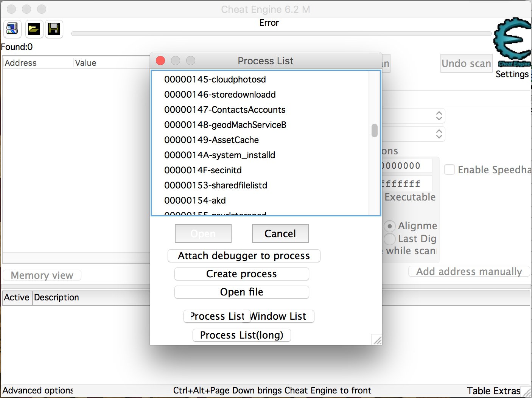This screenshot has width=532, height=398.
Task: Open the lower scan type dropdown
Action: click(x=439, y=134)
